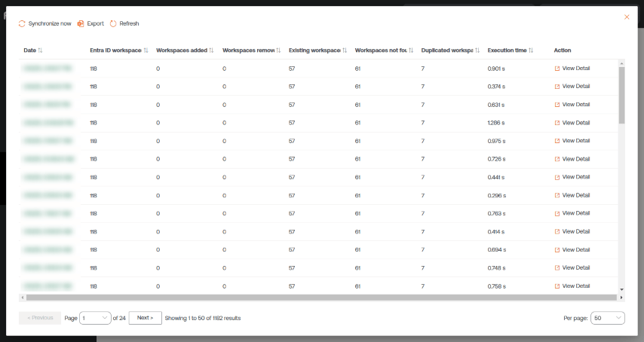Click the vertical scrollbar thumb
Screen dimensions: 644x342
pyautogui.click(x=621, y=95)
